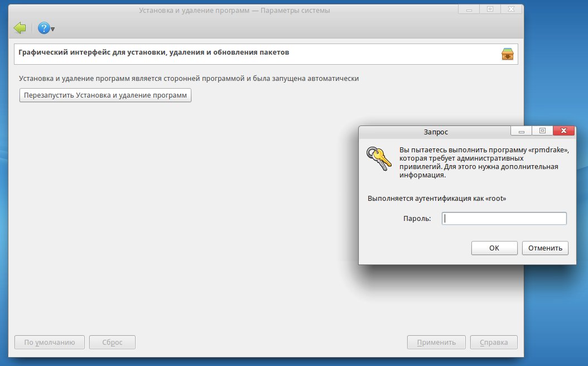Close the Параметры системы window
This screenshot has height=366, width=588.
coord(511,9)
